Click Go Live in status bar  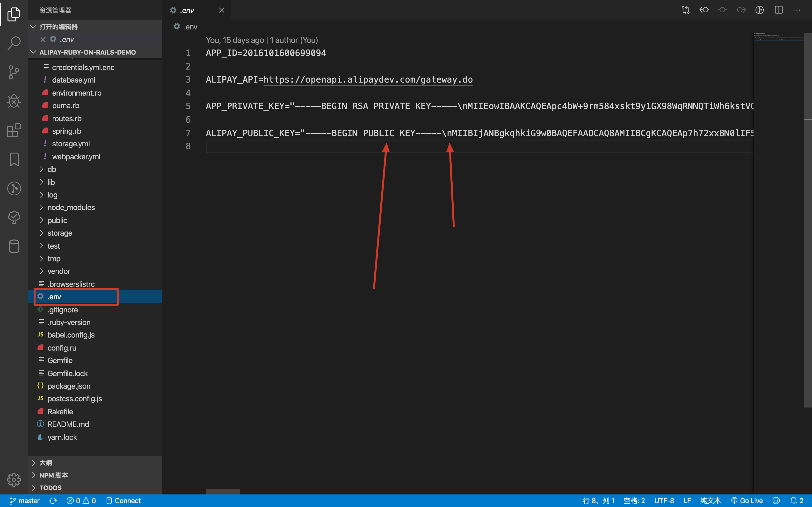click(x=747, y=501)
